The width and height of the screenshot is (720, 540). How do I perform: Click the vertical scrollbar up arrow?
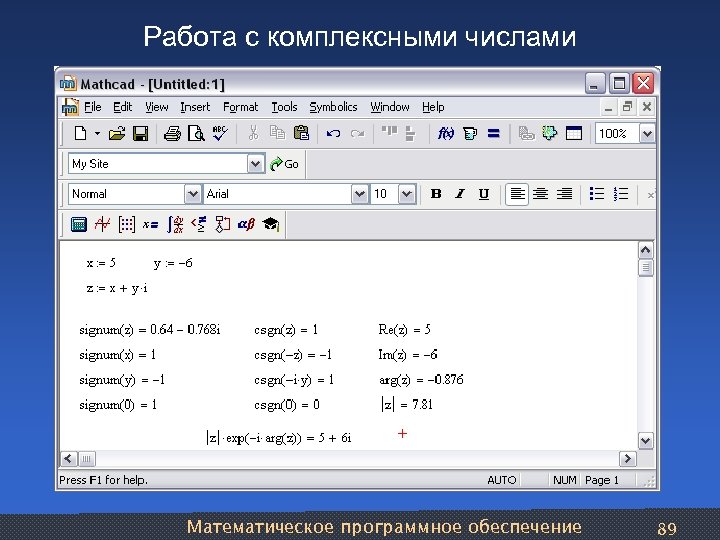click(x=645, y=250)
